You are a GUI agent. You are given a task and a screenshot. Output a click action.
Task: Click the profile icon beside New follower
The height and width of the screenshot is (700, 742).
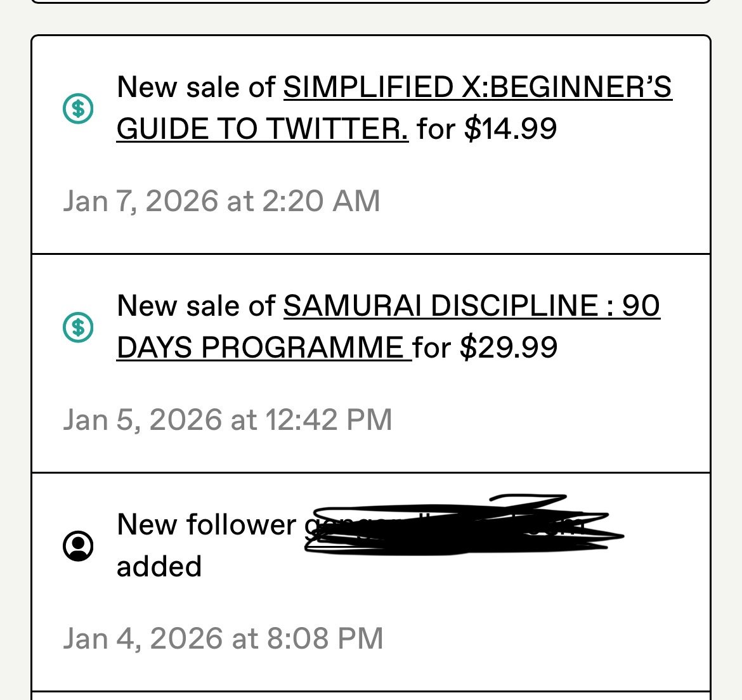pyautogui.click(x=79, y=546)
